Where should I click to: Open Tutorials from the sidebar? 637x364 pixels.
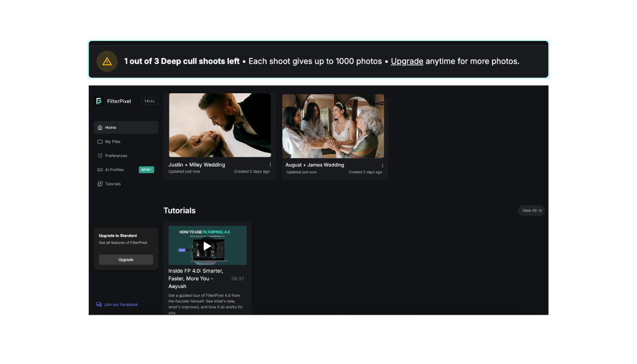pos(126,184)
